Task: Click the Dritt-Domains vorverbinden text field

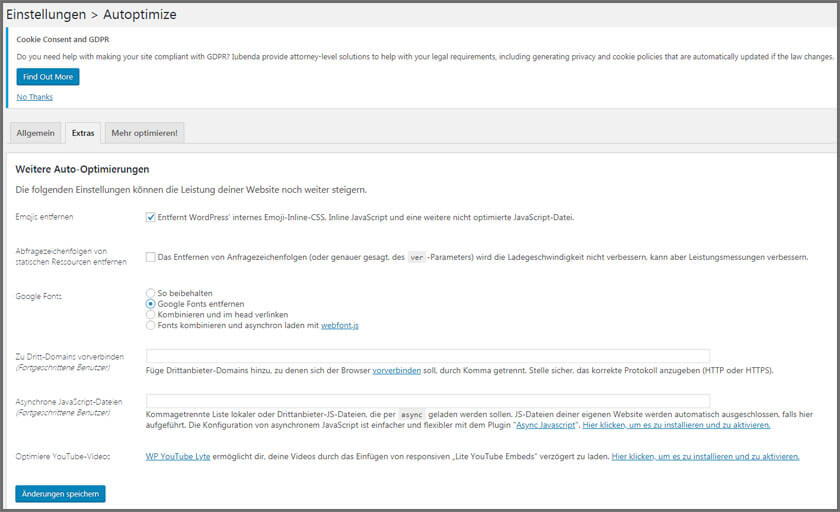Action: coord(428,356)
